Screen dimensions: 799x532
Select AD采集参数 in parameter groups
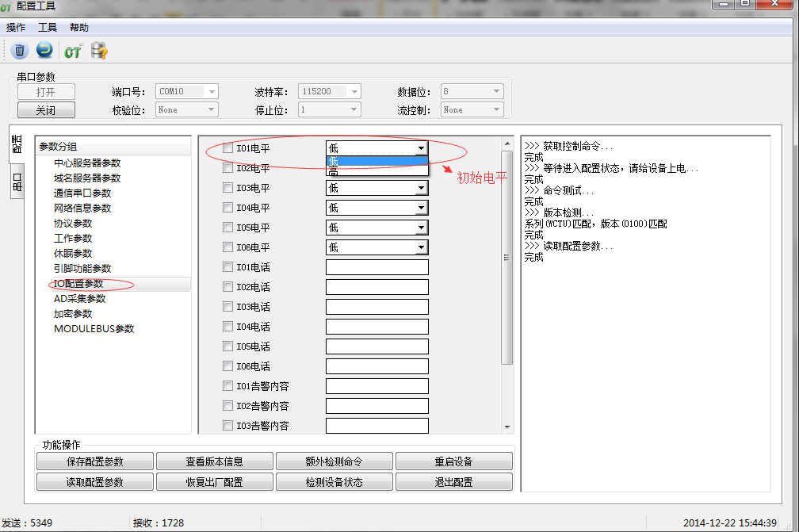point(79,299)
